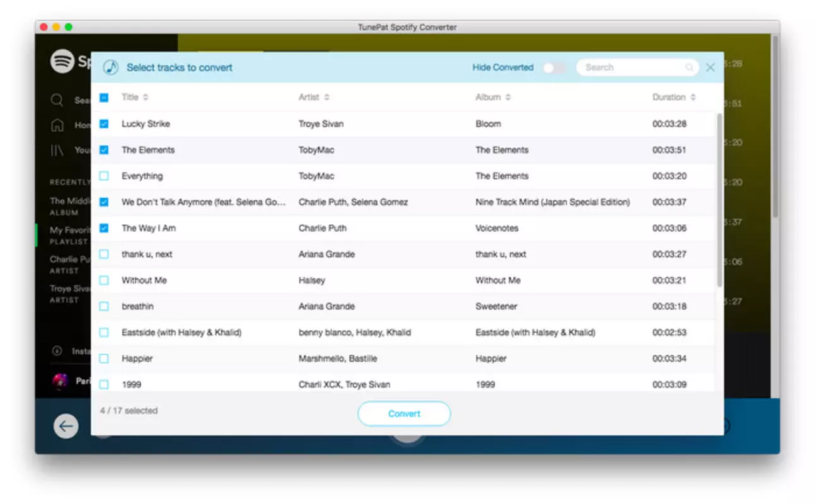Check the Without Me track checkbox
Viewport: 815px width, 504px height.
pos(104,280)
